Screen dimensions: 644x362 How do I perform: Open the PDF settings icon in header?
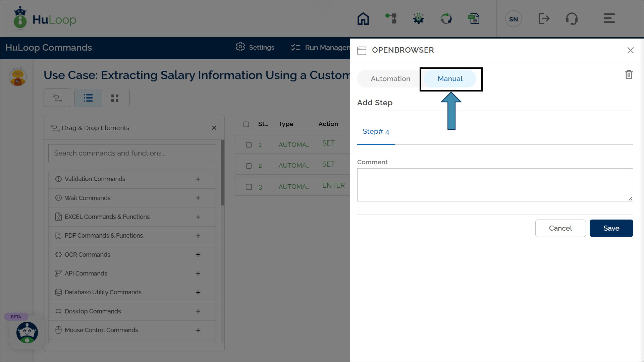(x=474, y=19)
